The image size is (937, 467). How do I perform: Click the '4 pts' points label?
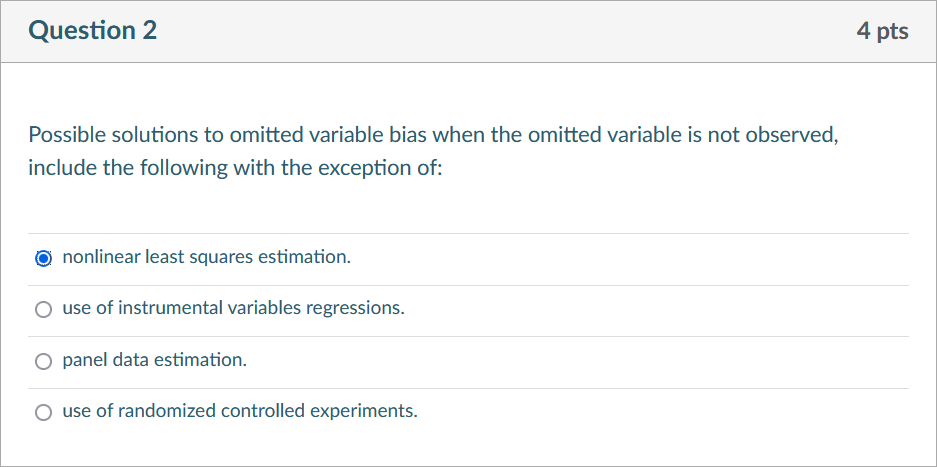882,32
